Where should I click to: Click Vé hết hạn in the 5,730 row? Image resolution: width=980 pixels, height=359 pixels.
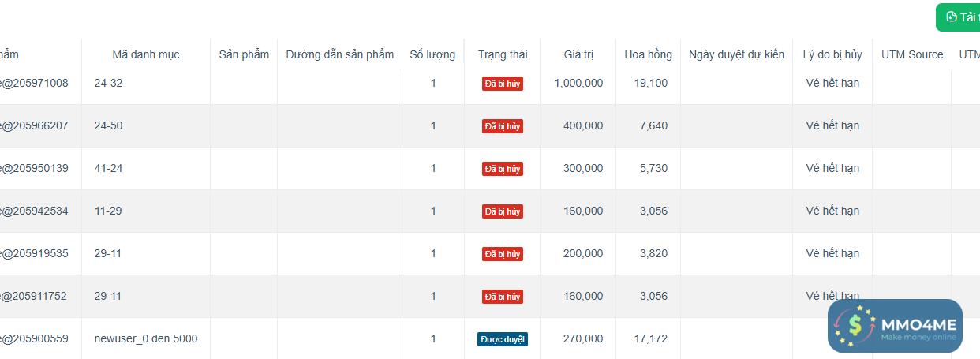(x=832, y=168)
